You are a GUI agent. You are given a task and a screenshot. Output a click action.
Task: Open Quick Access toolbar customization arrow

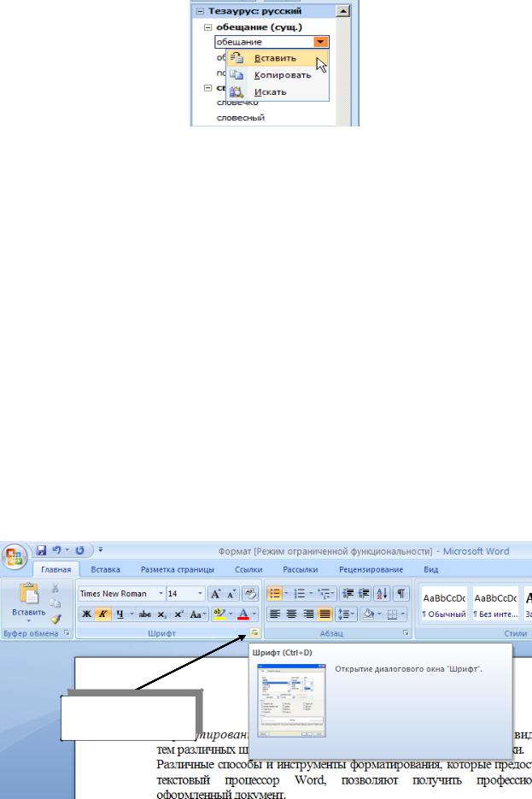tap(100, 550)
